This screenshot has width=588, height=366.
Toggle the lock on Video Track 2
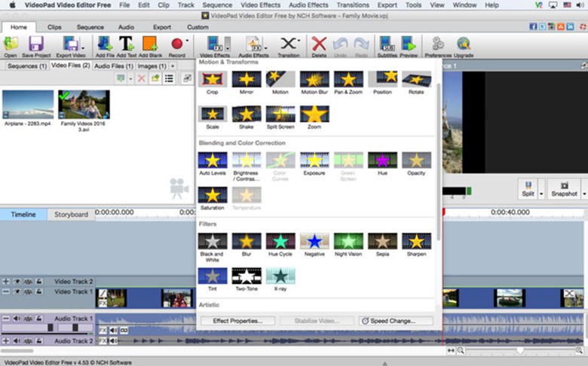point(39,282)
